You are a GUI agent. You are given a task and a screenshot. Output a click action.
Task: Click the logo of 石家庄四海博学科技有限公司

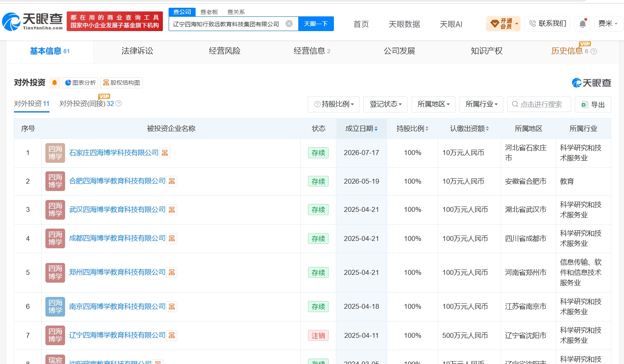tap(55, 153)
